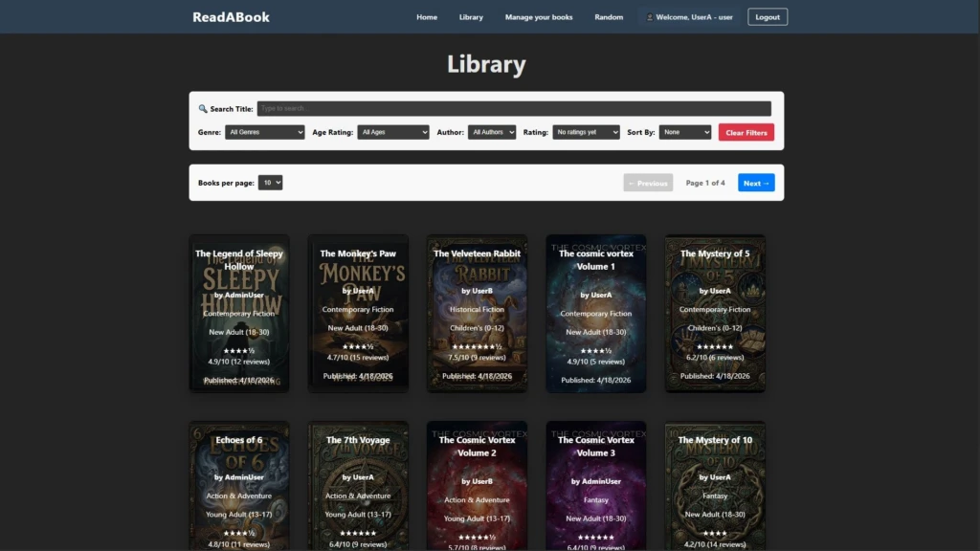Screen dimensions: 980x551
Task: Click the Previous page button
Action: coord(648,183)
